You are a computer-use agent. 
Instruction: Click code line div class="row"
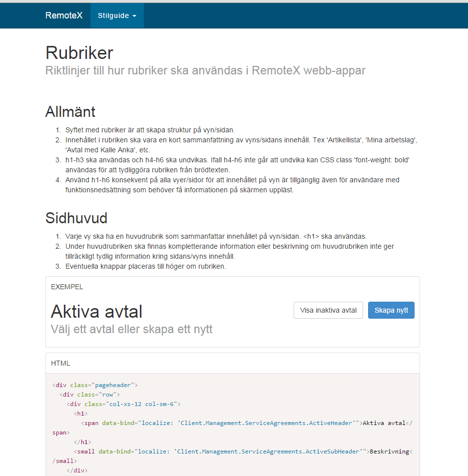click(89, 395)
